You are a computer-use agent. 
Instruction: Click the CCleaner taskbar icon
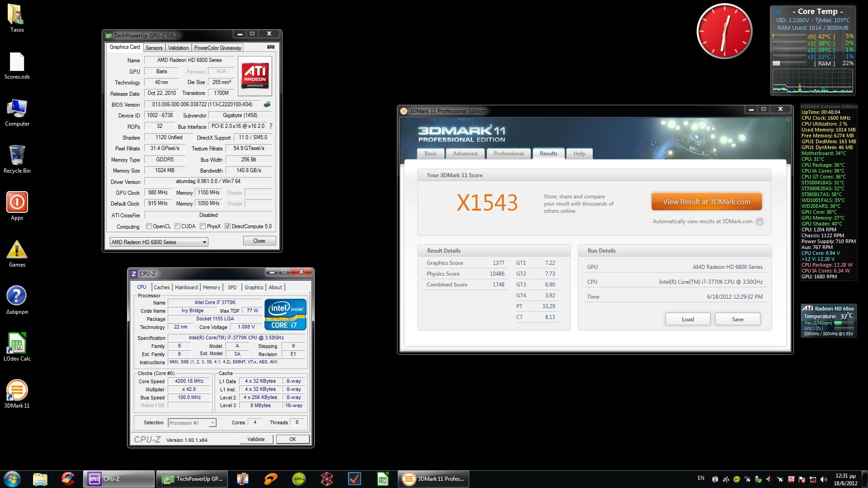click(x=68, y=479)
